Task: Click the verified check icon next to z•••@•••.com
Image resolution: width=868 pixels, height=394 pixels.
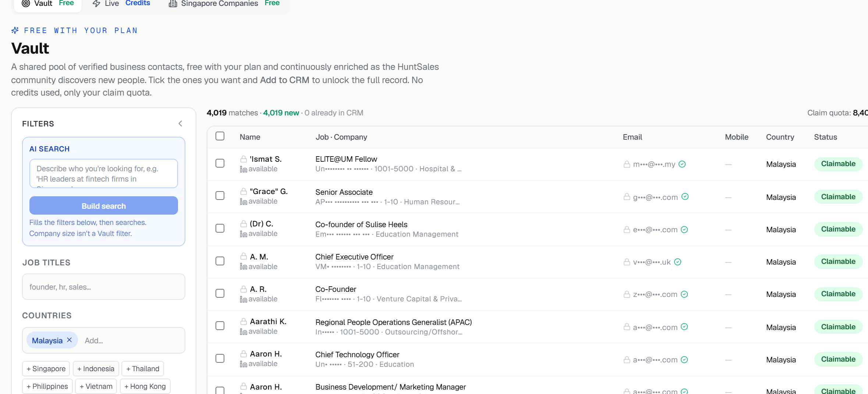Action: (684, 294)
